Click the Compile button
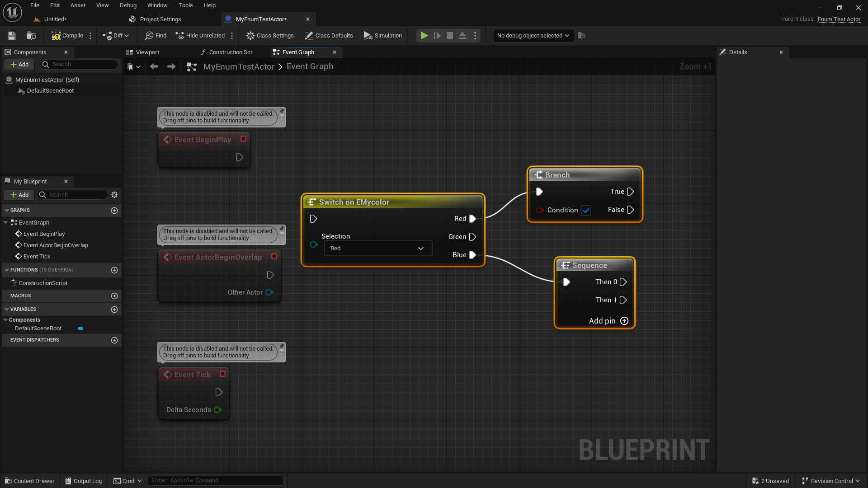The height and width of the screenshot is (488, 868). pyautogui.click(x=67, y=36)
